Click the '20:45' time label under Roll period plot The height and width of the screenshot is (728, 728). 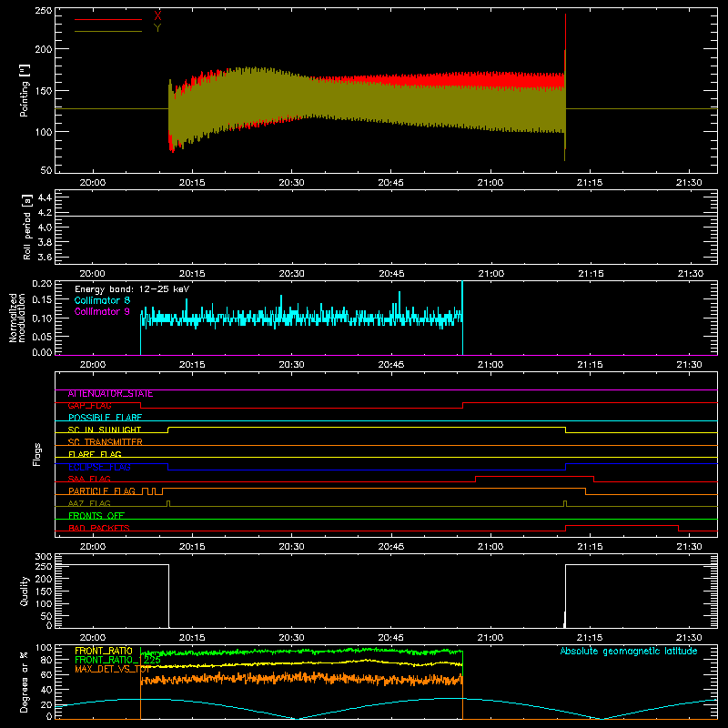click(391, 274)
